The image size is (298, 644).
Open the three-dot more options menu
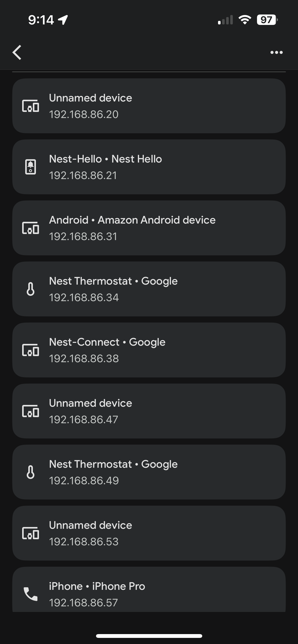(276, 52)
